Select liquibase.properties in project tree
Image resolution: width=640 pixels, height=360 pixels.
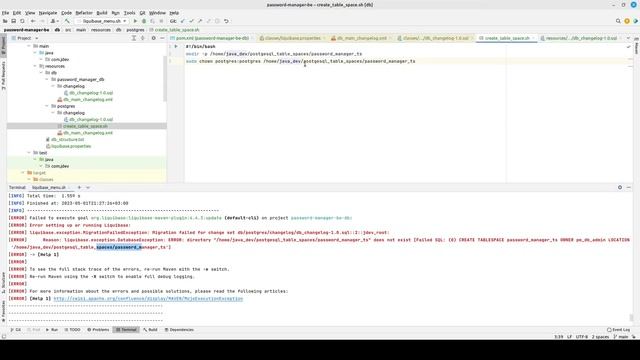71,146
